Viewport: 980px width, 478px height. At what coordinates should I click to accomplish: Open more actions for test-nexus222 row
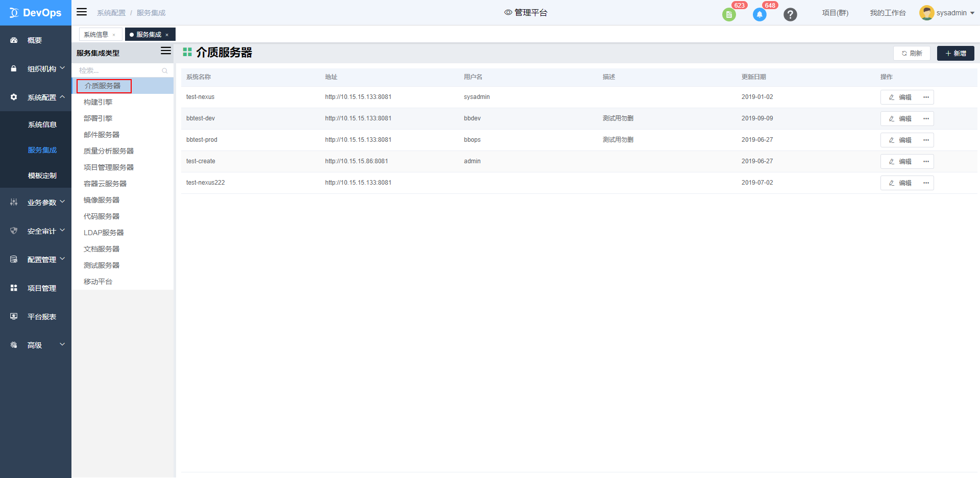click(926, 183)
